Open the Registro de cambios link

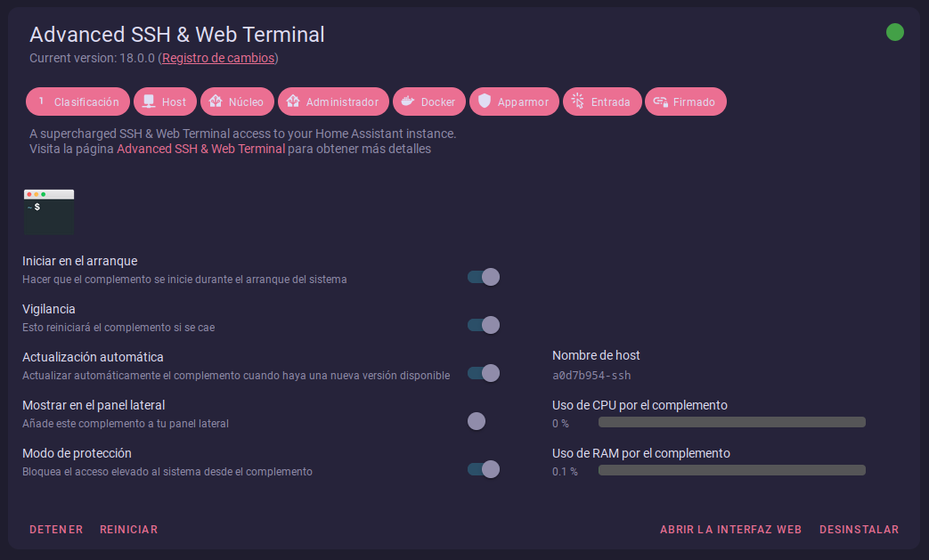218,58
